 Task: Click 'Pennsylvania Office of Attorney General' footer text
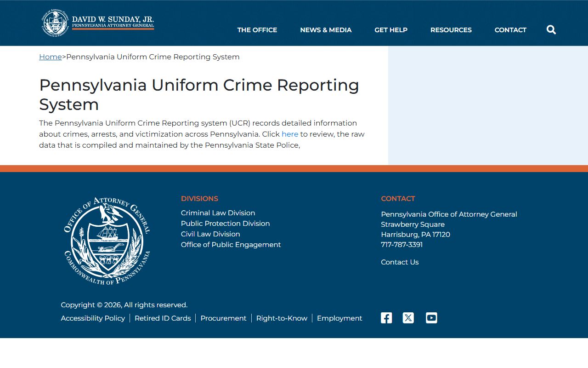click(449, 214)
